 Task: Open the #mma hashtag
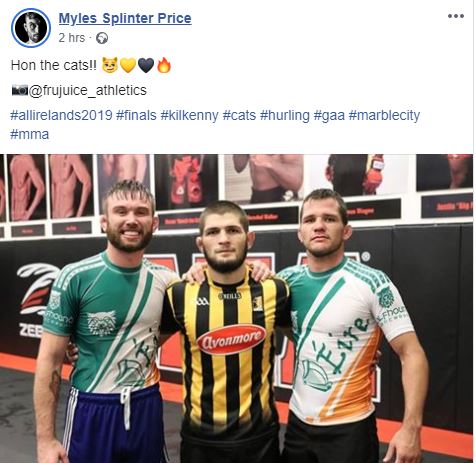pos(30,134)
